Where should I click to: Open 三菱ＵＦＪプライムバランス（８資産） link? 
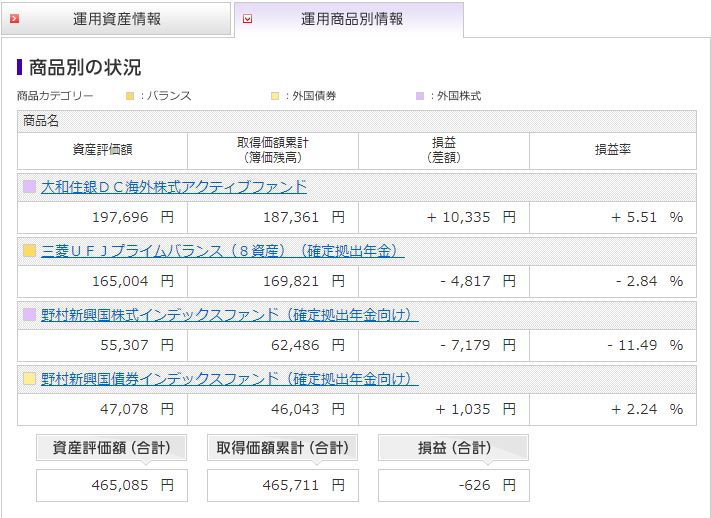[223, 251]
